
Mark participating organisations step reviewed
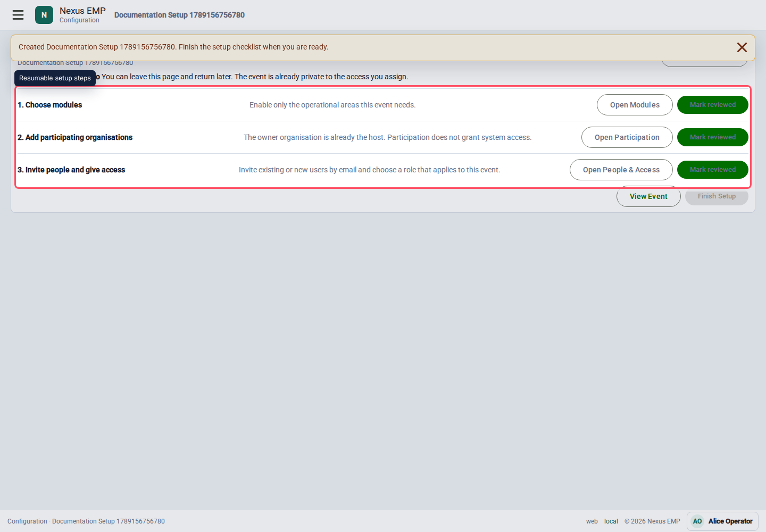coord(713,137)
